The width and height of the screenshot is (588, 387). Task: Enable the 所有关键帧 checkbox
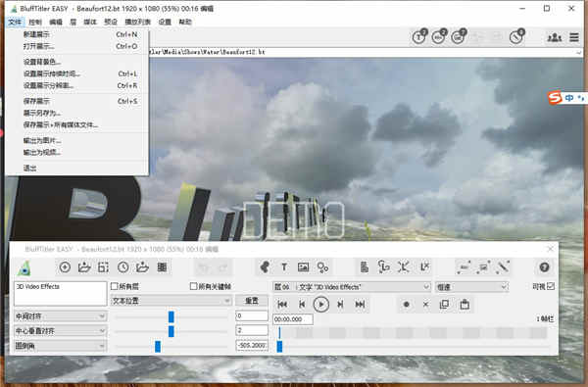pos(193,286)
